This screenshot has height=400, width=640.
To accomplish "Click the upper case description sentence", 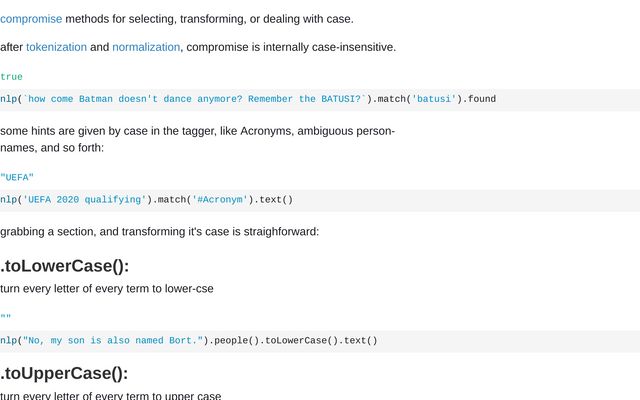I will 111,396.
